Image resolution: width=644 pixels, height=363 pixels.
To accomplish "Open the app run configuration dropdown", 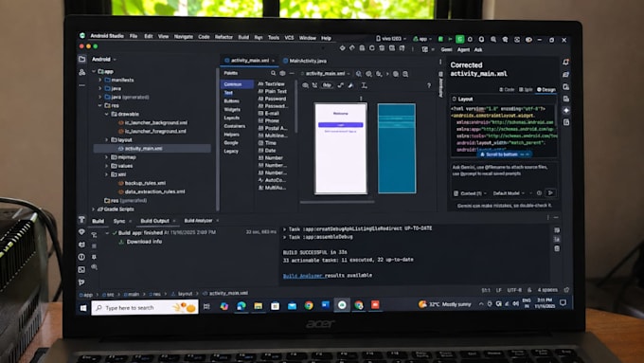I will pos(422,39).
